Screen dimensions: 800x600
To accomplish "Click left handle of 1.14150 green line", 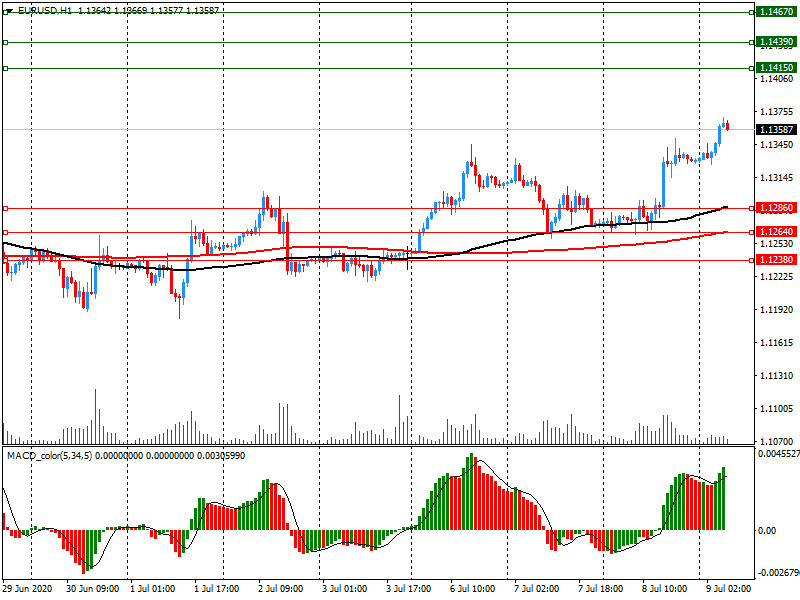I will click(x=5, y=68).
